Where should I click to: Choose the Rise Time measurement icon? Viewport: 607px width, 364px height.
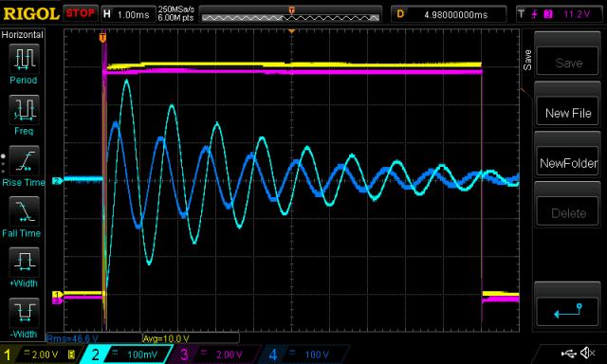pyautogui.click(x=24, y=160)
